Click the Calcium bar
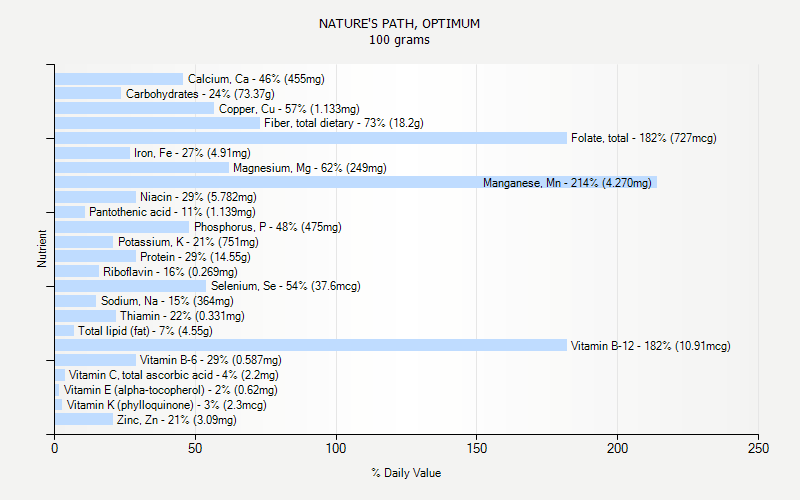 (119, 79)
